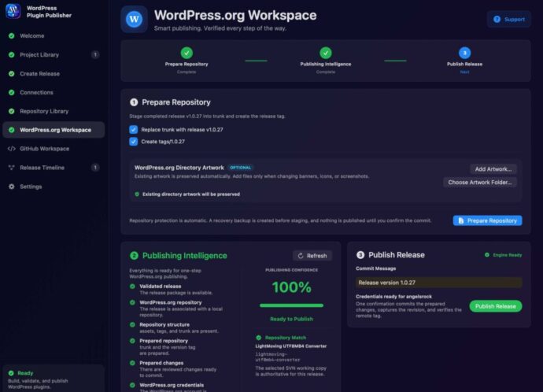
Task: Open Release Timeline
Action: [54, 168]
